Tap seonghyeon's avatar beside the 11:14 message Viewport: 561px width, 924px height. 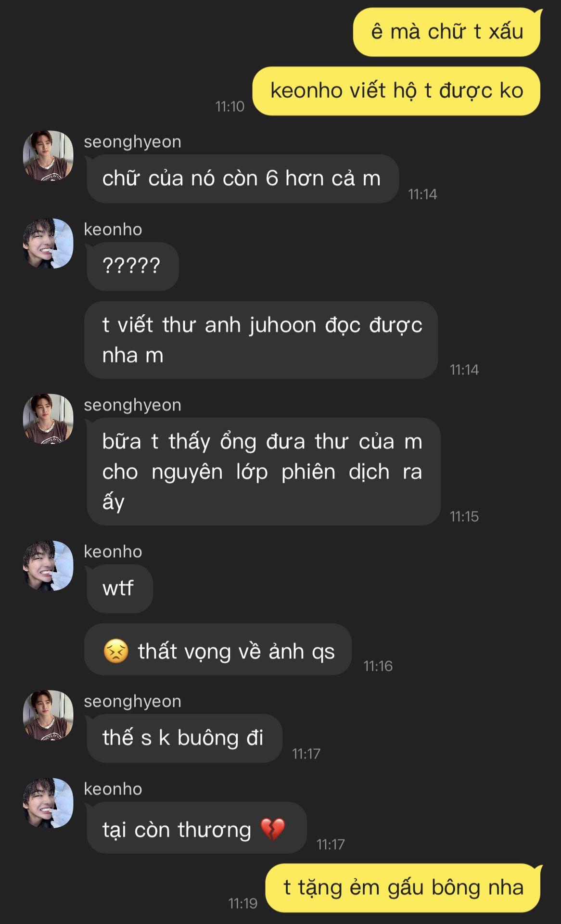tap(48, 156)
